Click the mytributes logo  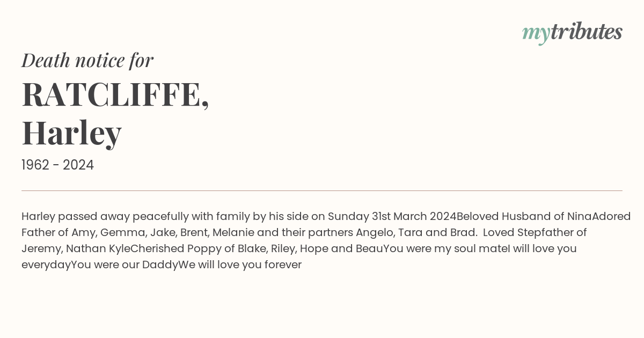pos(572,33)
